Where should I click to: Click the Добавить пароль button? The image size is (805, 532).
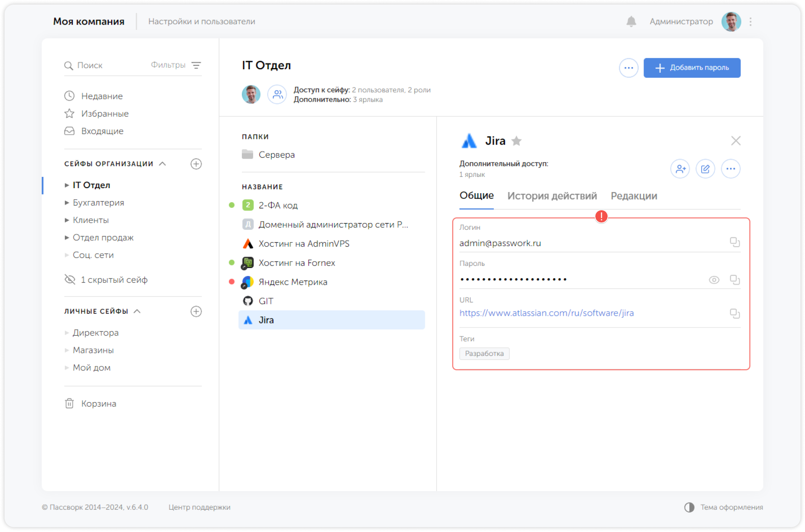[692, 68]
